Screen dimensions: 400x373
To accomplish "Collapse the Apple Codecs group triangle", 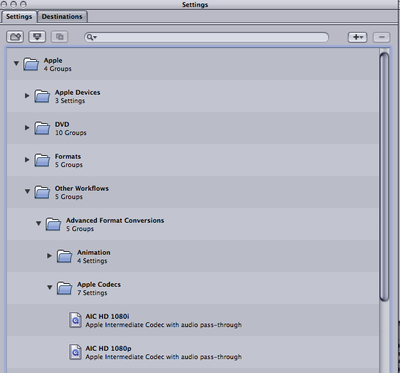I will [x=49, y=287].
